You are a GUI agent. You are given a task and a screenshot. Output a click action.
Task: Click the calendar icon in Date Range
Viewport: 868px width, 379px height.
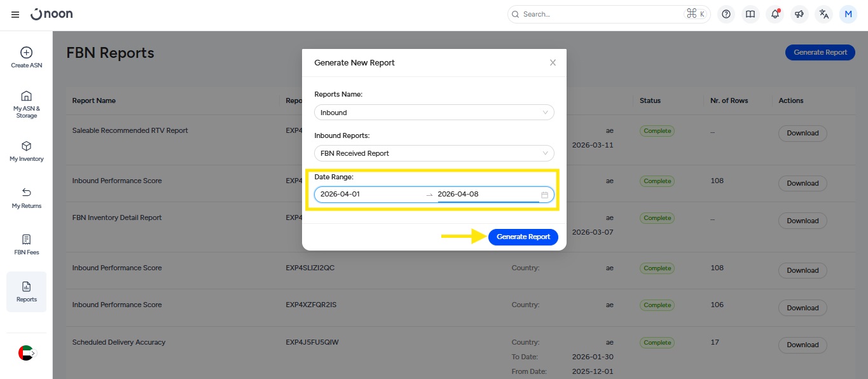(x=545, y=195)
